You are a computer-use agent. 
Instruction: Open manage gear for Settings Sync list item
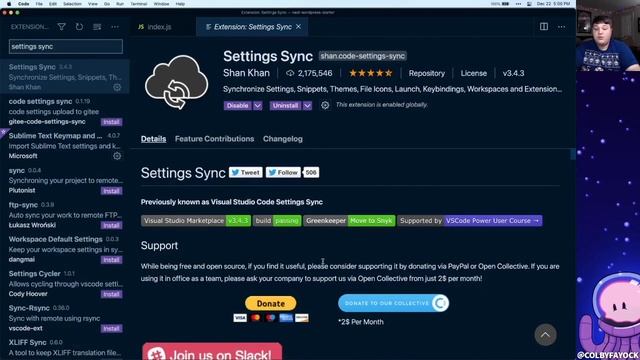(x=117, y=87)
